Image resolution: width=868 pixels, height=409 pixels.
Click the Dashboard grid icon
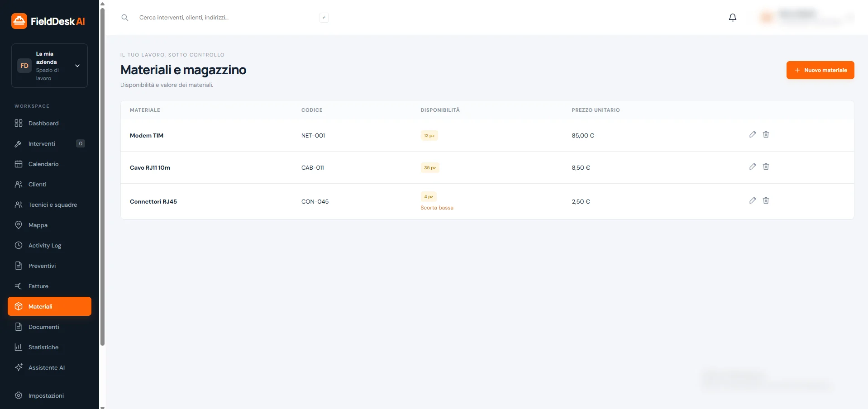point(19,123)
